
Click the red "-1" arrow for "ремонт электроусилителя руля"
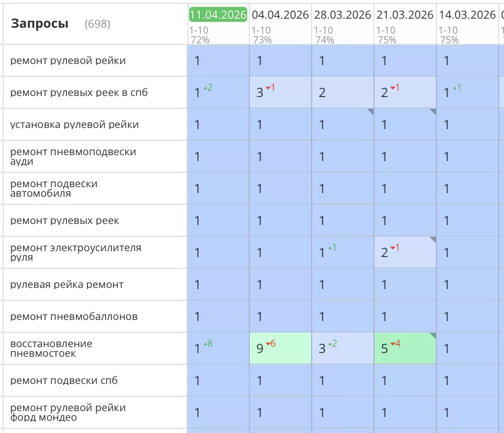[x=395, y=247]
